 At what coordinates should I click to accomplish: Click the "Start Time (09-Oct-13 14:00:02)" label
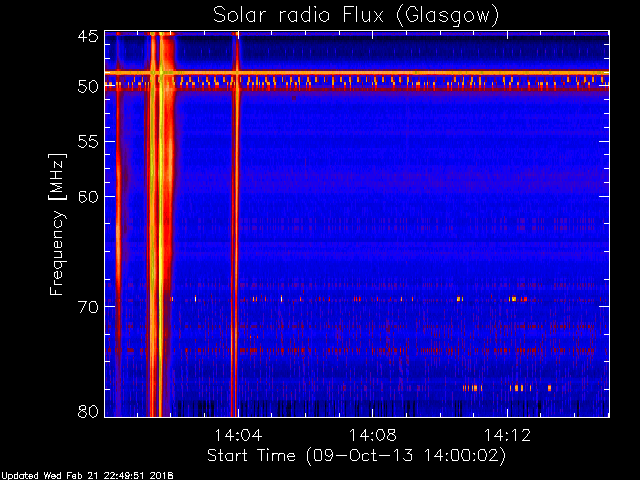point(356,456)
